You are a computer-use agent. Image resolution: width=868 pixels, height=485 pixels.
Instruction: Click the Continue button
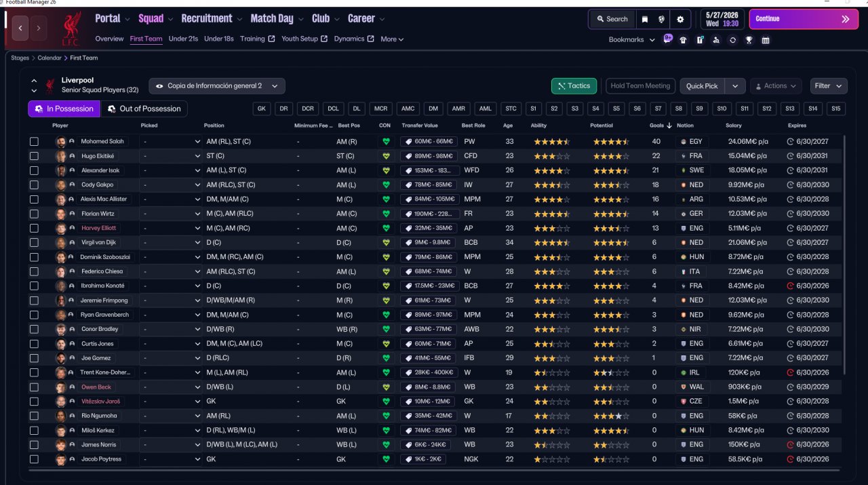(x=803, y=19)
